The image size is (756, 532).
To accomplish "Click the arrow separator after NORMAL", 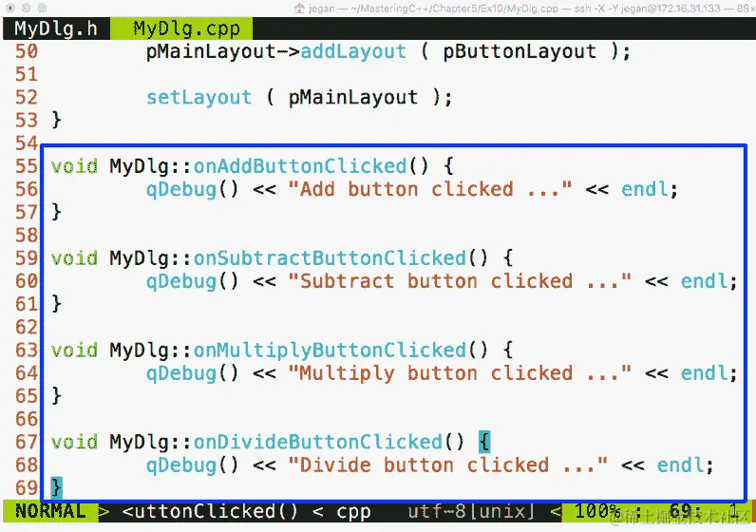I will coord(104,511).
